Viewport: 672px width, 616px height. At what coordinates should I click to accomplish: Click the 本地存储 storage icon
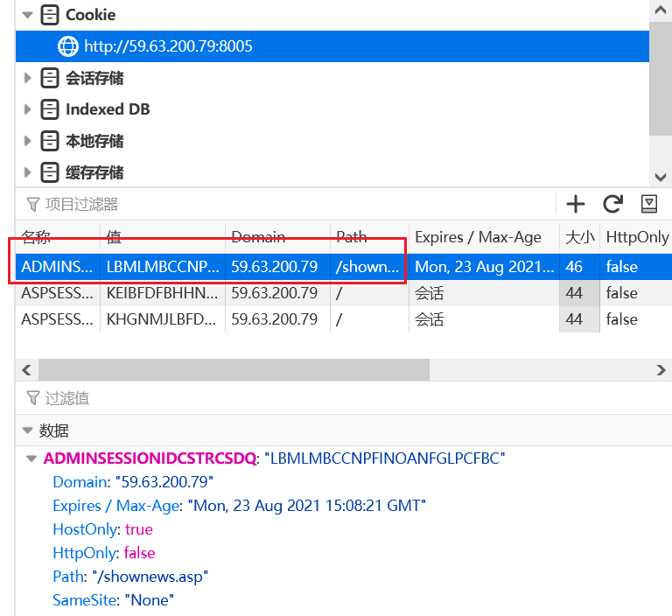click(x=50, y=141)
